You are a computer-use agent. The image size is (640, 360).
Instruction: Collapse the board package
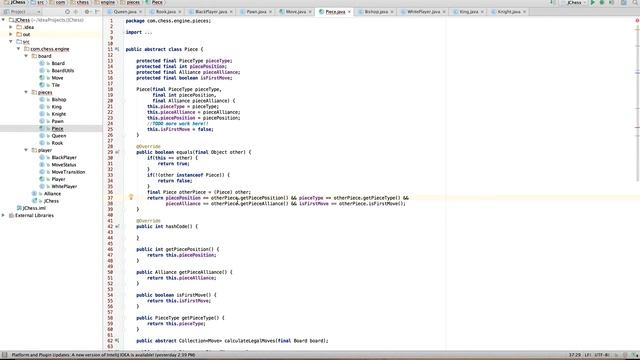coord(27,56)
